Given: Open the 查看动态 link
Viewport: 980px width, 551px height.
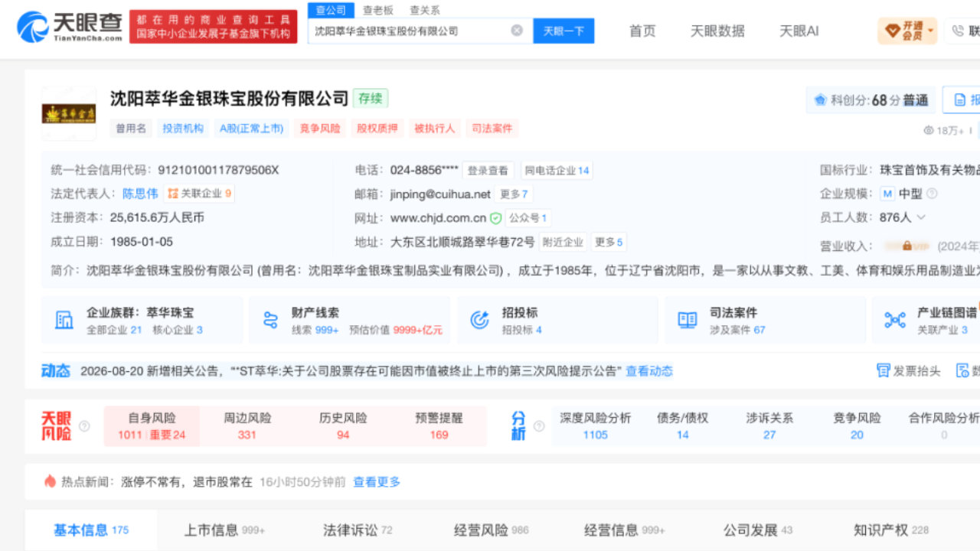Looking at the screenshot, I should coord(649,371).
